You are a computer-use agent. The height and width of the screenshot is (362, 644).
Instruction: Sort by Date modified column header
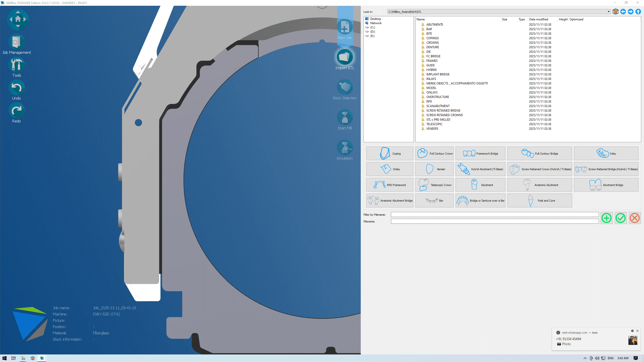click(538, 19)
